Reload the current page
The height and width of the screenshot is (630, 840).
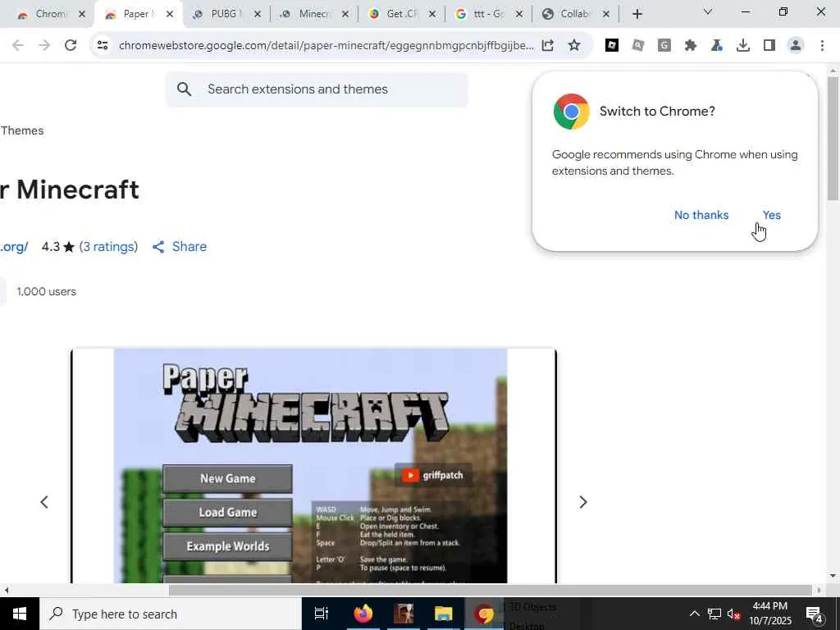point(71,46)
